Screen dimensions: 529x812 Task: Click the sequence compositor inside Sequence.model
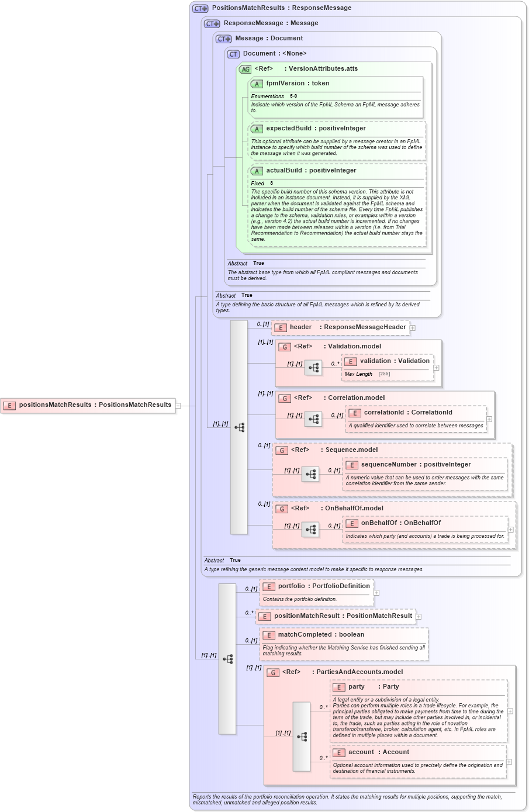310,474
